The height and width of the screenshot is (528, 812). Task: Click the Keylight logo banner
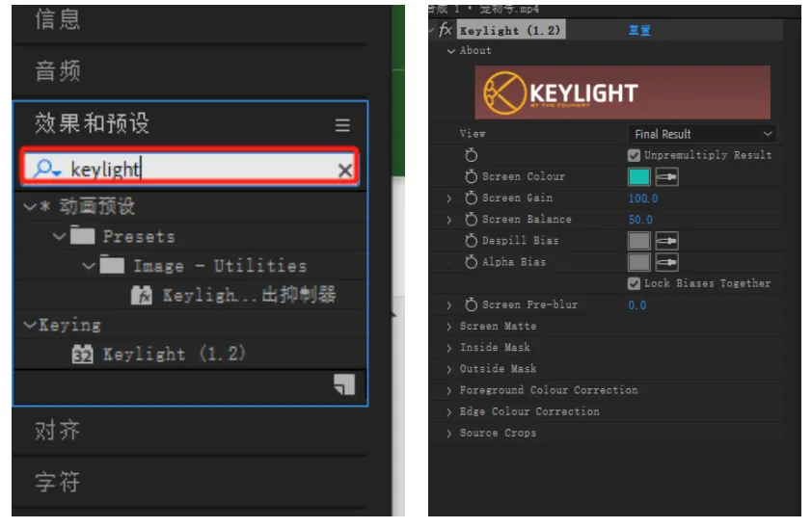click(622, 92)
